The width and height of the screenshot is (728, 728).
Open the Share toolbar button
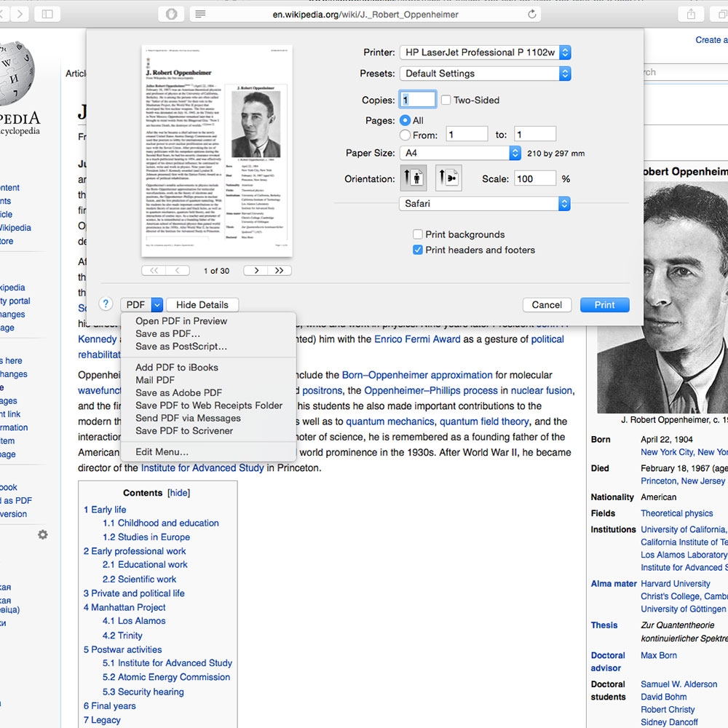pos(691,14)
